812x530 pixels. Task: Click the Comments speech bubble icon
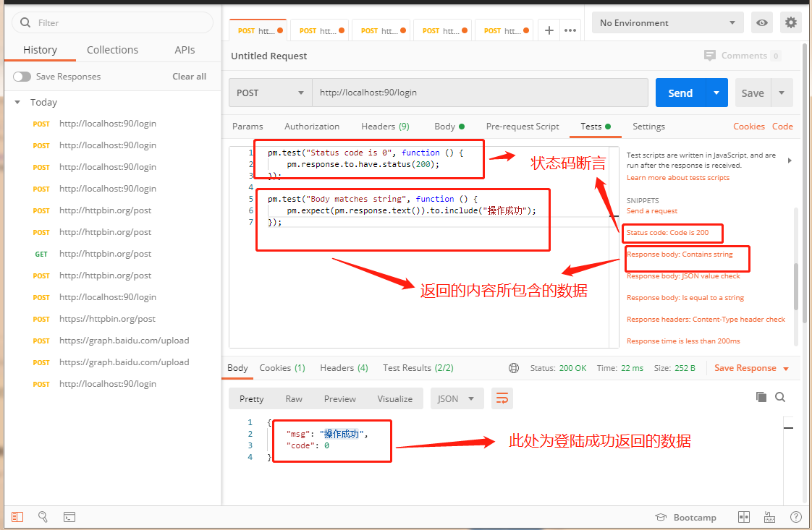709,56
